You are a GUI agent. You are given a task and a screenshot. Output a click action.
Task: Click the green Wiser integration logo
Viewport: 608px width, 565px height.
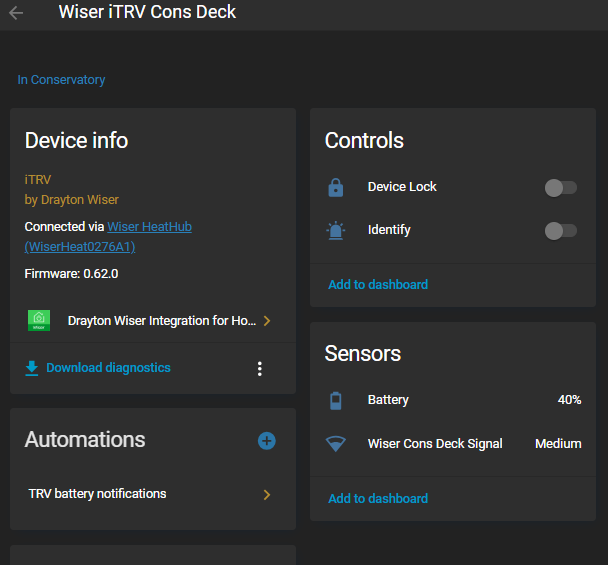click(x=39, y=321)
